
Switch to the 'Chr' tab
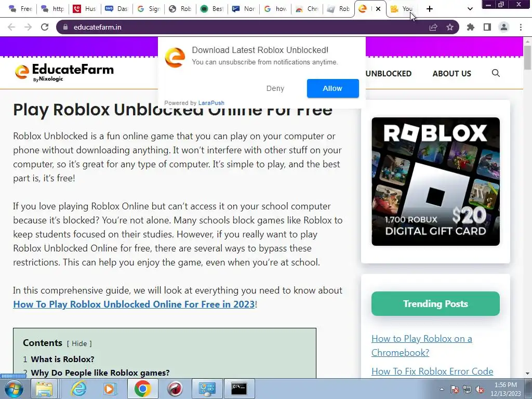click(x=308, y=9)
